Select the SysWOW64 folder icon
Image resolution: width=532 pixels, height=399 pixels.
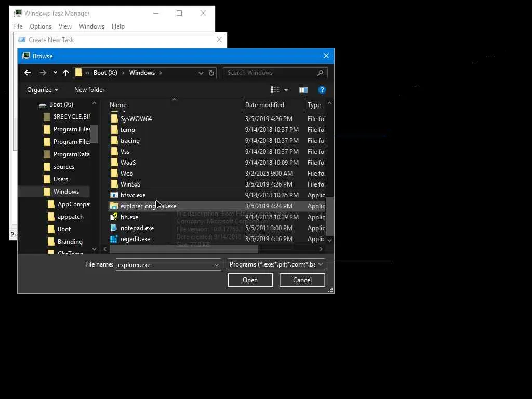pyautogui.click(x=114, y=119)
